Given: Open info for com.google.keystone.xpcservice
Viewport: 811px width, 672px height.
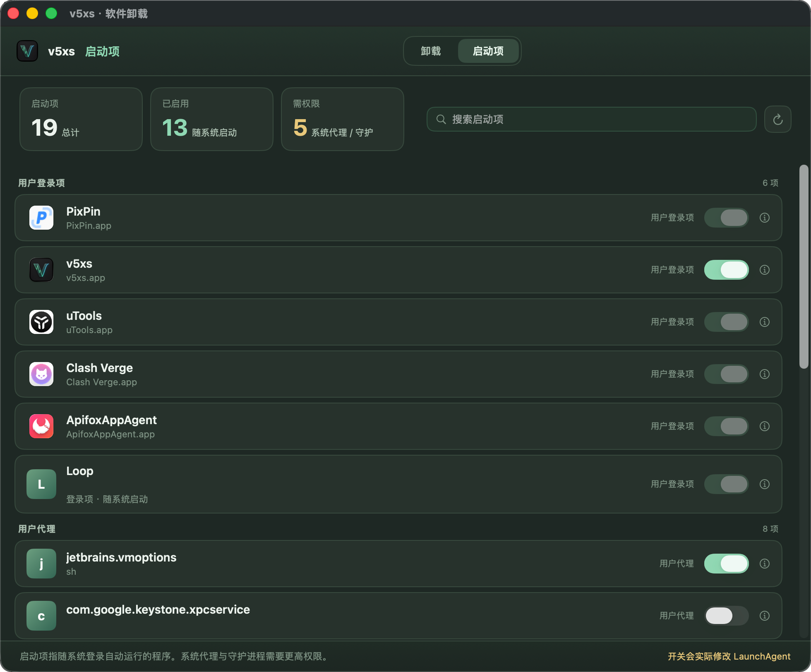Looking at the screenshot, I should (x=764, y=616).
